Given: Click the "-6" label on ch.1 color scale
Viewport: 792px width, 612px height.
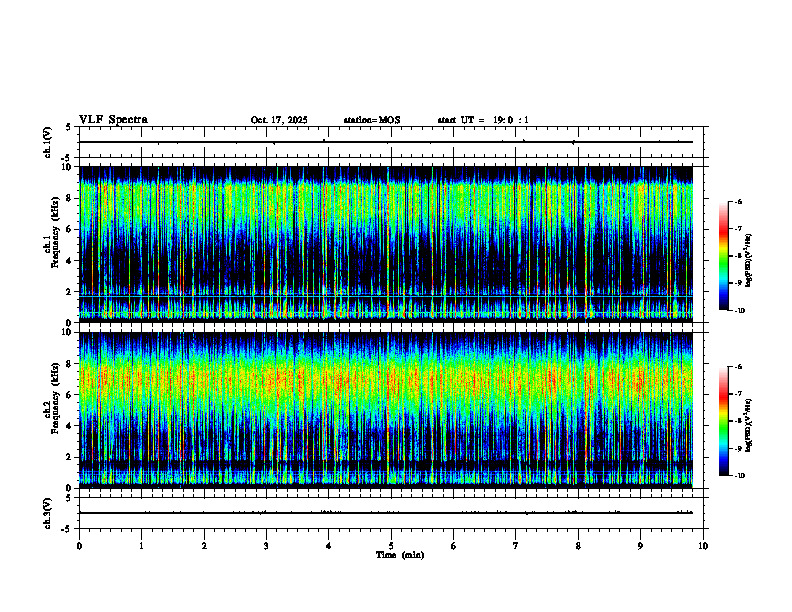Looking at the screenshot, I should pyautogui.click(x=738, y=201).
